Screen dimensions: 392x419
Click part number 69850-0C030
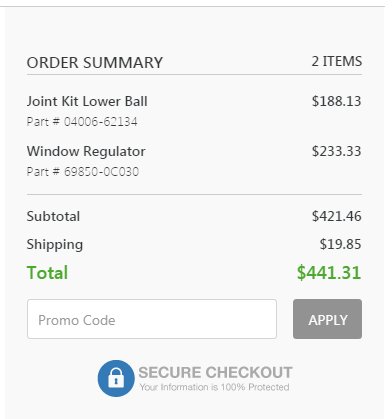click(x=83, y=172)
